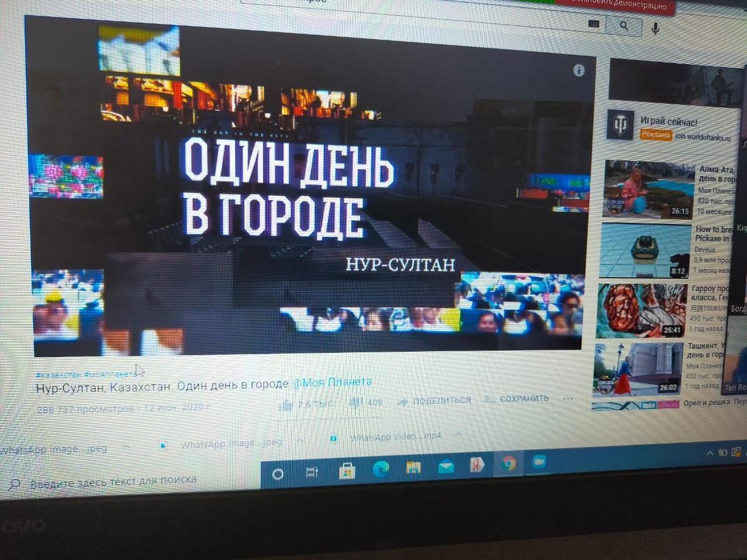Open the Алма-Ата suggested video thumbnail
Image resolution: width=747 pixels, height=560 pixels.
coord(648,189)
